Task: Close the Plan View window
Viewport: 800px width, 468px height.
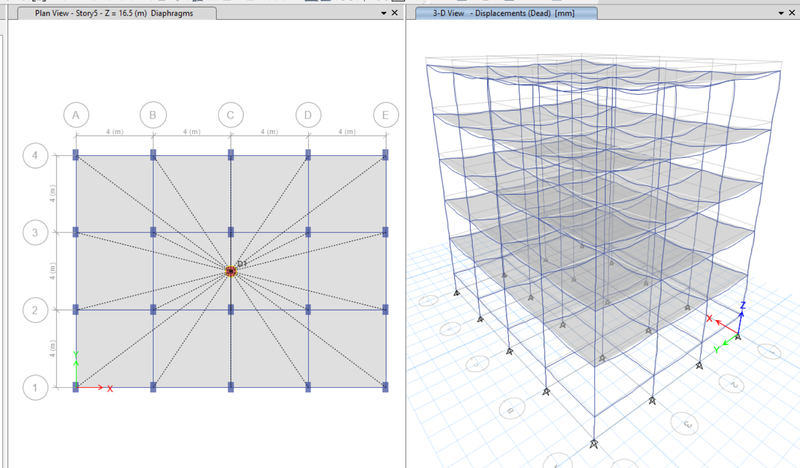Action: [x=394, y=13]
